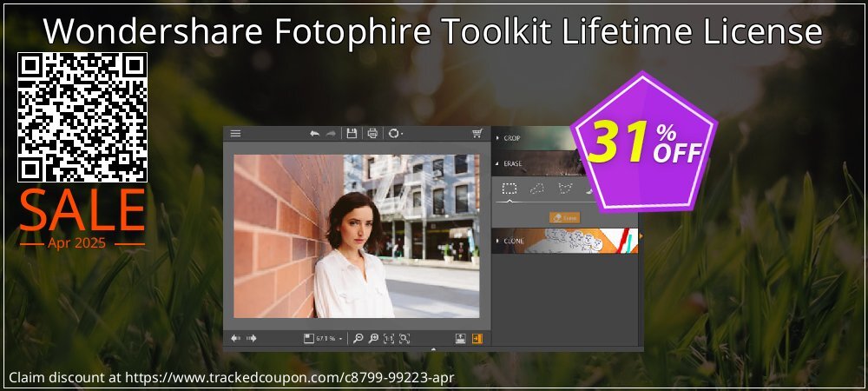Open the 67.1% zoom dropdown
Viewport: 868px width, 391px height.
point(330,338)
